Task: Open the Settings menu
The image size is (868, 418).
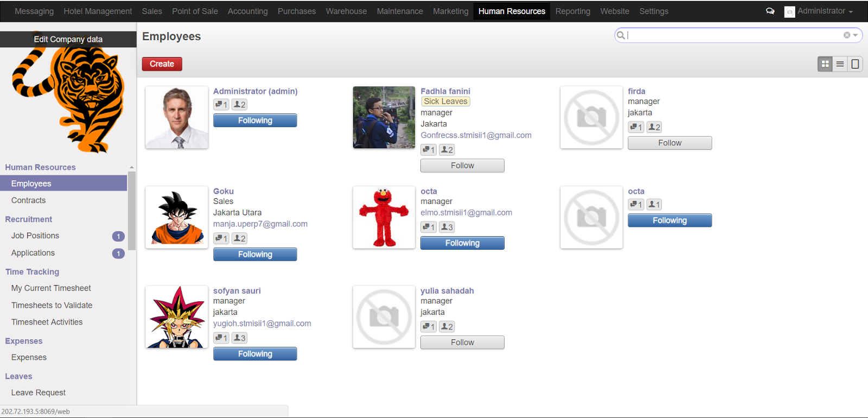Action: (654, 11)
